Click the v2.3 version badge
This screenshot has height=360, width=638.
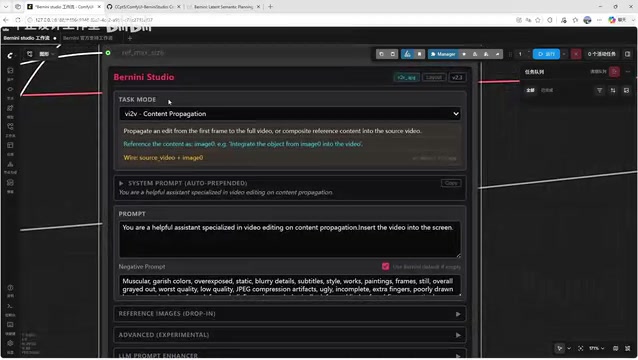pyautogui.click(x=457, y=77)
